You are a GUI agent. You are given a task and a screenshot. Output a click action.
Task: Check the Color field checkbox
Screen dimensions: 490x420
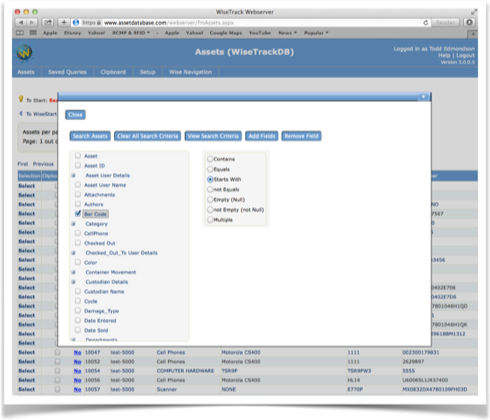tap(78, 262)
